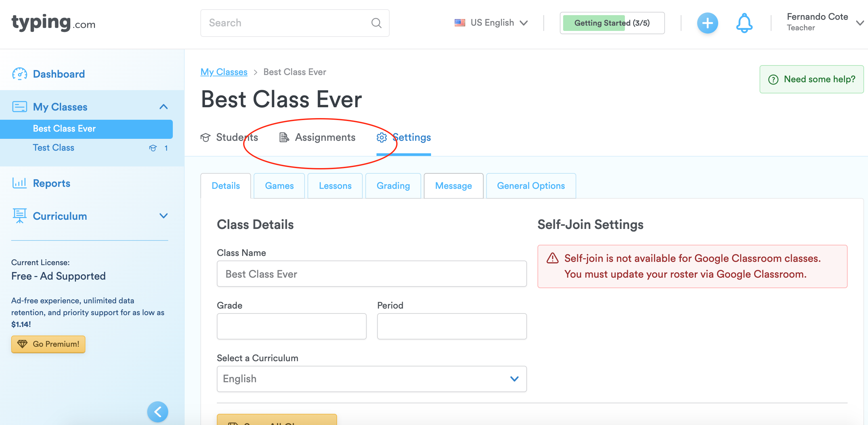Click the blue plus icon to add content
This screenshot has height=425, width=868.
point(708,23)
